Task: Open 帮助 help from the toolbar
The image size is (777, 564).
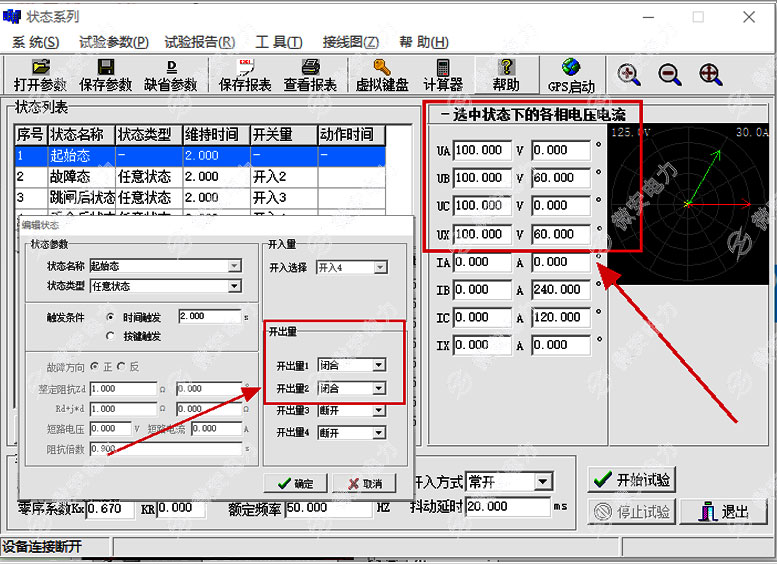Action: pyautogui.click(x=506, y=67)
